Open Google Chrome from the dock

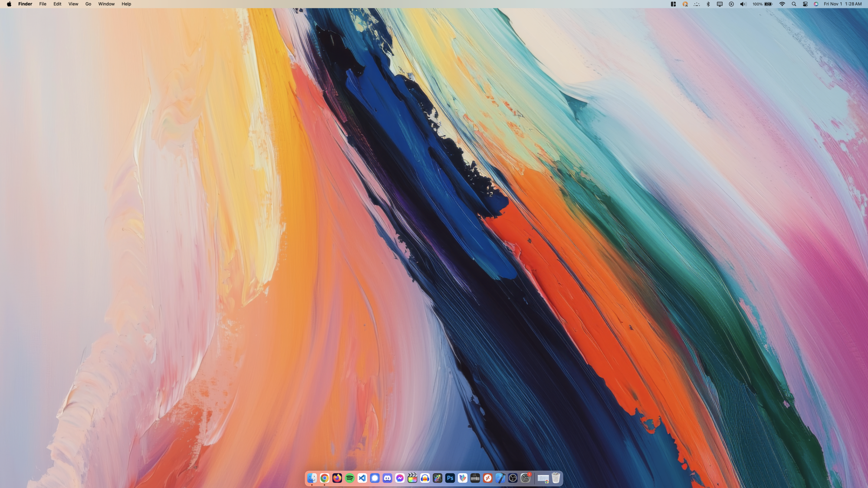tap(324, 478)
